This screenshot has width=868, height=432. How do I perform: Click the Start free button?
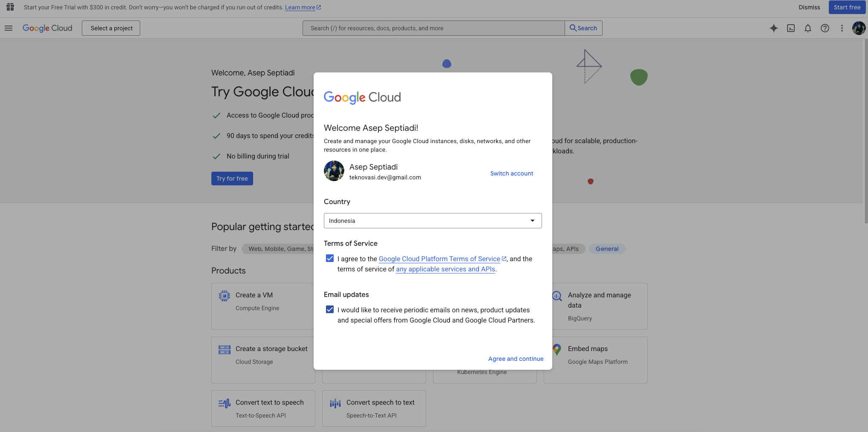[847, 7]
